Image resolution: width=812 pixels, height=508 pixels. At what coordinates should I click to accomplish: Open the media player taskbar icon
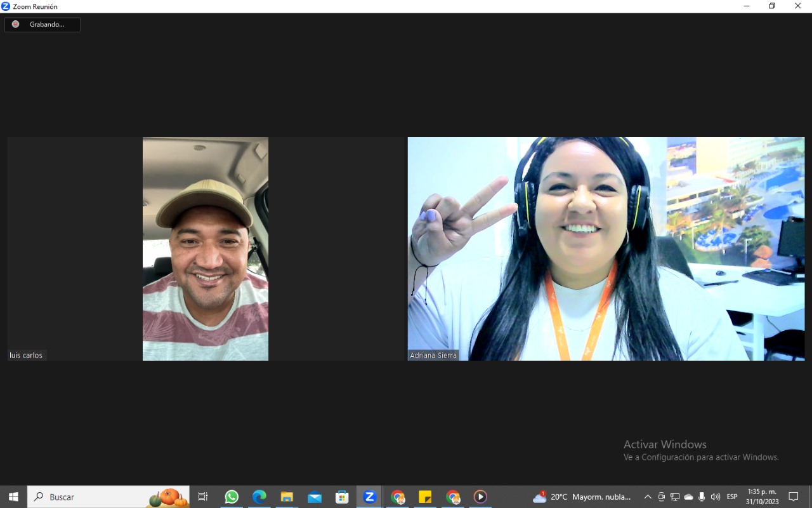click(x=480, y=497)
